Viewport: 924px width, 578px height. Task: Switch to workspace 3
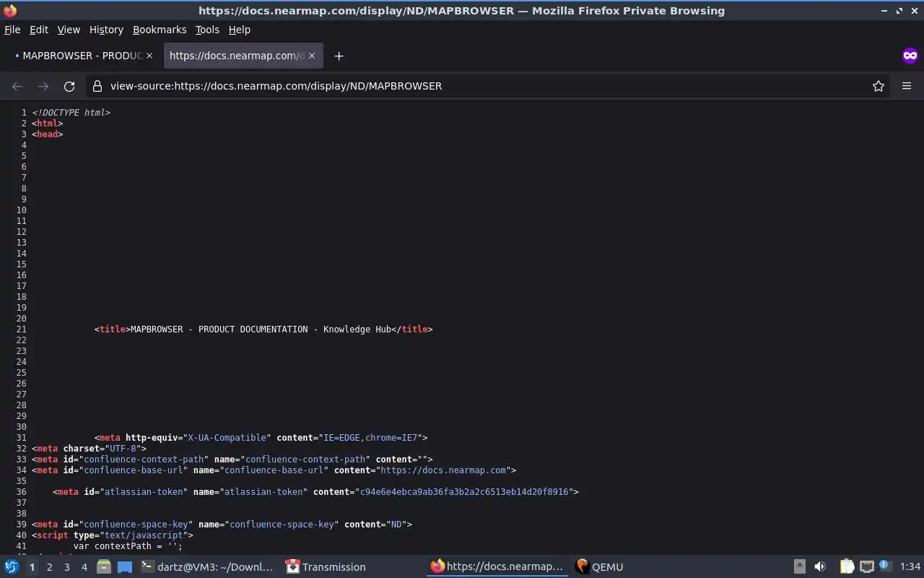click(x=66, y=567)
